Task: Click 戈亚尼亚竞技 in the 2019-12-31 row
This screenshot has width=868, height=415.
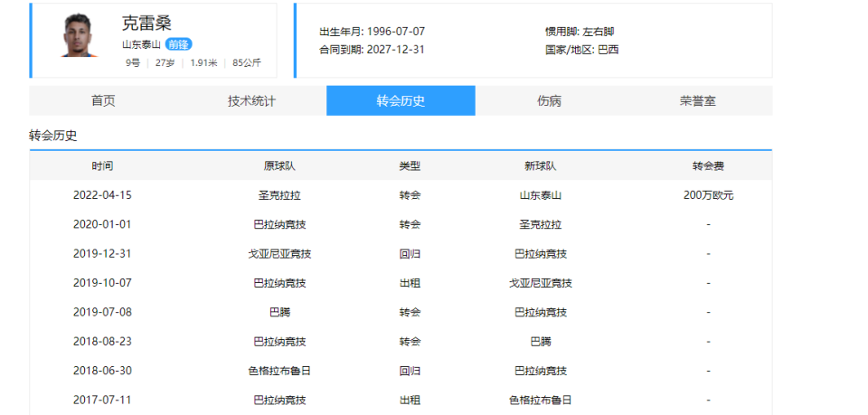Action: [x=279, y=254]
